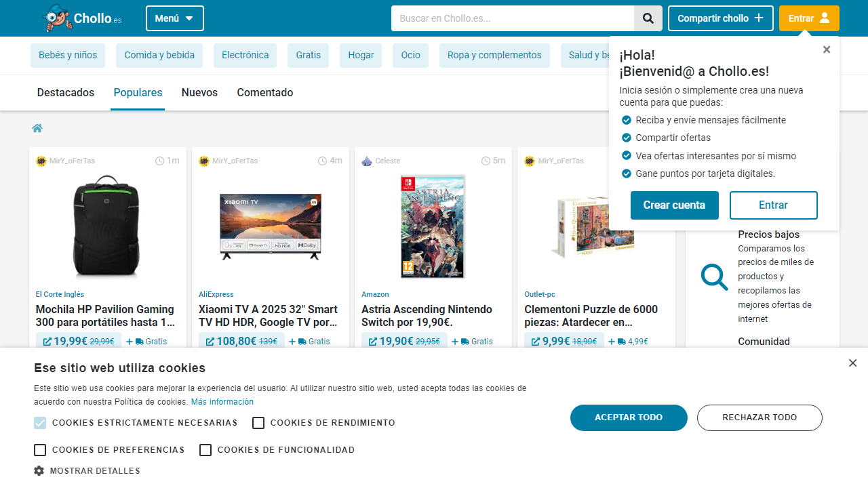
Task: Check the Cookies de Funcionalidad box
Action: [x=205, y=450]
